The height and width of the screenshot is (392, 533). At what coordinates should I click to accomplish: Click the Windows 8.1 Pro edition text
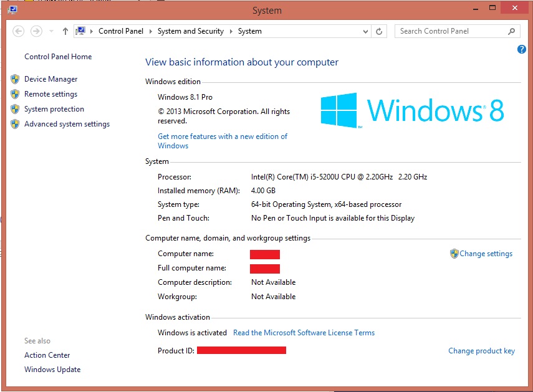[x=185, y=97]
